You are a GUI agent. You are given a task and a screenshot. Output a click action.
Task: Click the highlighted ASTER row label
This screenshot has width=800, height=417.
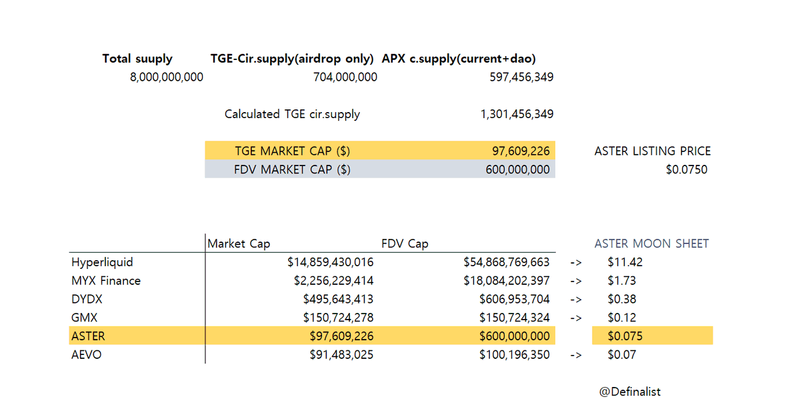click(88, 336)
